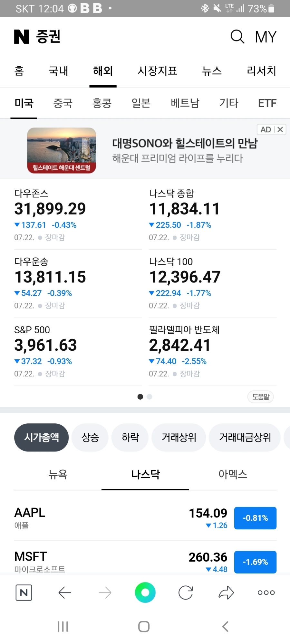
Task: Open the 대명SONO와 힐스테이트의 만남 ad headline
Action: [185, 143]
